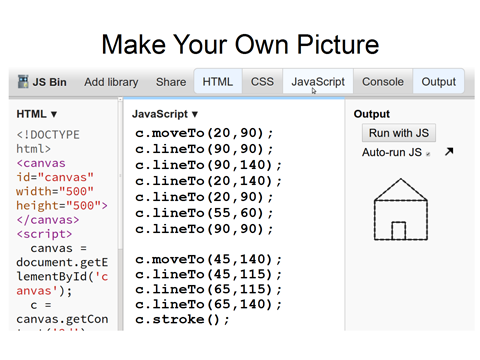Toggle the Auto-run JS checkbox
Image resolution: width=480 pixels, height=360 pixels.
click(x=428, y=154)
